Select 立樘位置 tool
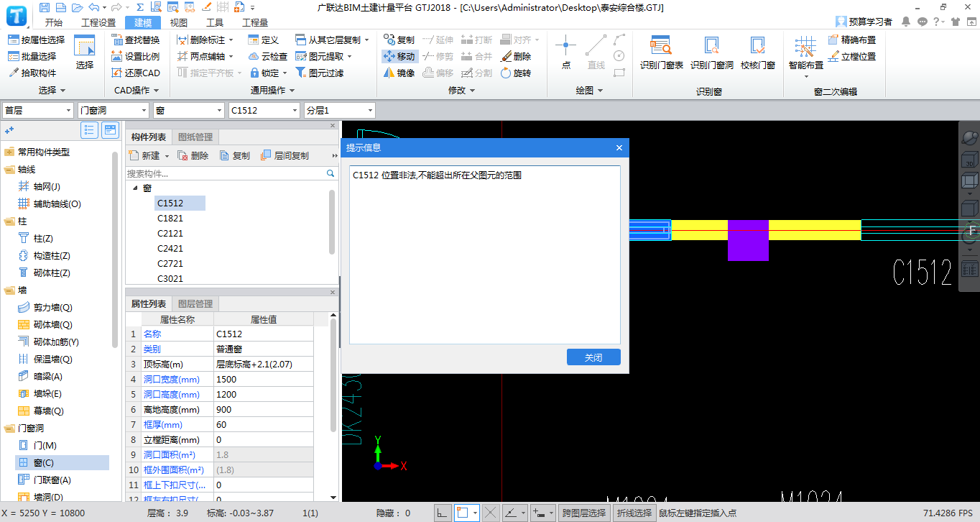The image size is (980, 522). click(852, 56)
